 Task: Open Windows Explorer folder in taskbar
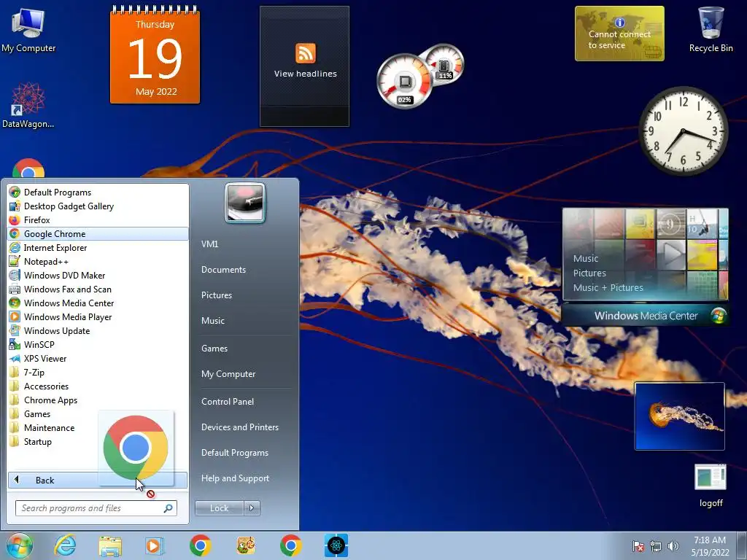pyautogui.click(x=110, y=545)
